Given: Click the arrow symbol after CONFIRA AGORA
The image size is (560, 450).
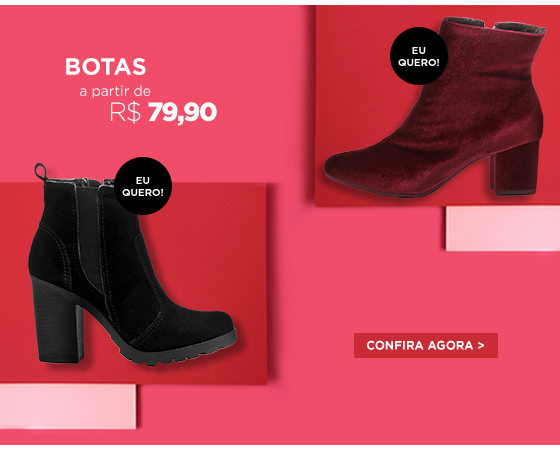Looking at the screenshot, I should [x=481, y=345].
